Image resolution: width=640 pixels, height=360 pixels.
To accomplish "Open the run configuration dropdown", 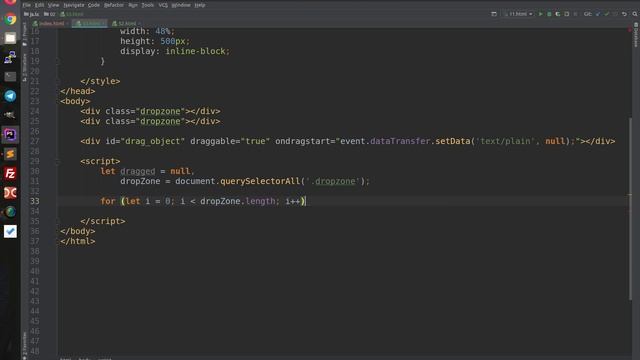I will click(x=518, y=14).
